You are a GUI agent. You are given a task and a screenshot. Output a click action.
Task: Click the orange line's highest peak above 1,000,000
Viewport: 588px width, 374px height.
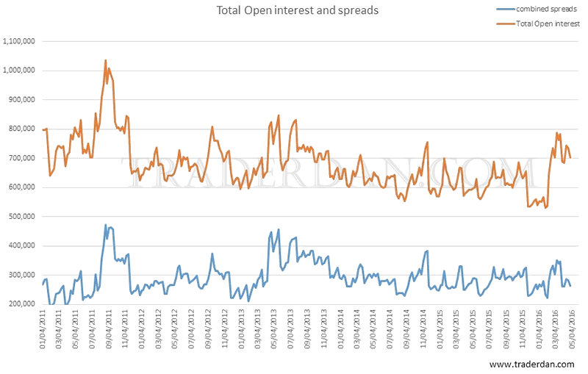(x=106, y=60)
